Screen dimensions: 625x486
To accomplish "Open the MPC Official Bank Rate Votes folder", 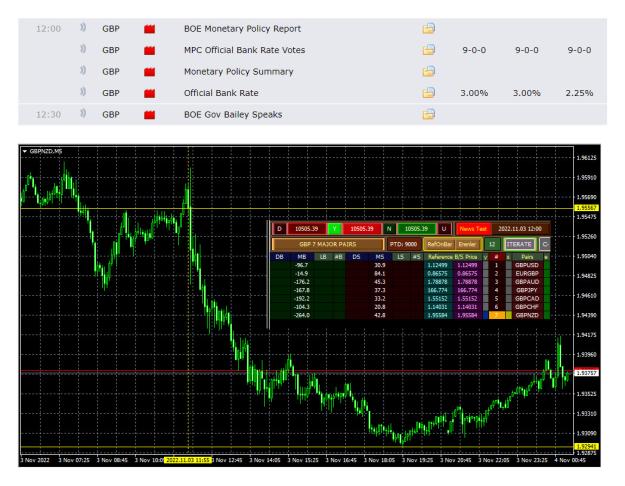I will click(428, 50).
